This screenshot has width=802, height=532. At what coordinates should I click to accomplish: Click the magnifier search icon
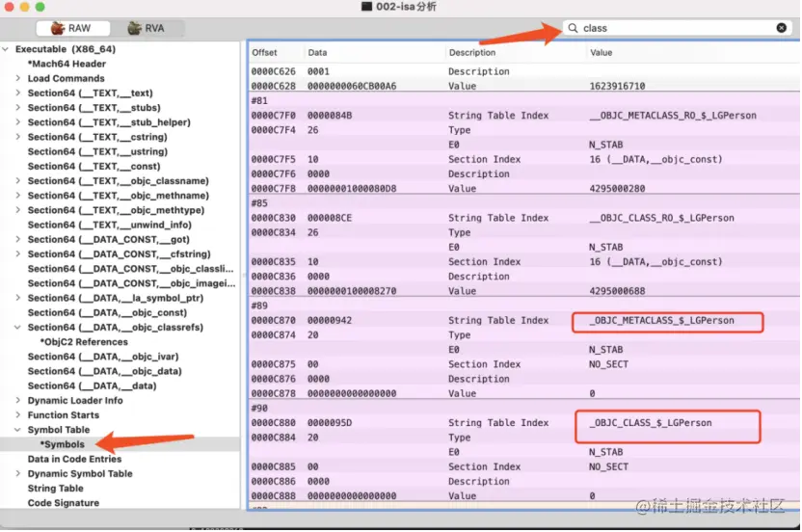pos(573,28)
